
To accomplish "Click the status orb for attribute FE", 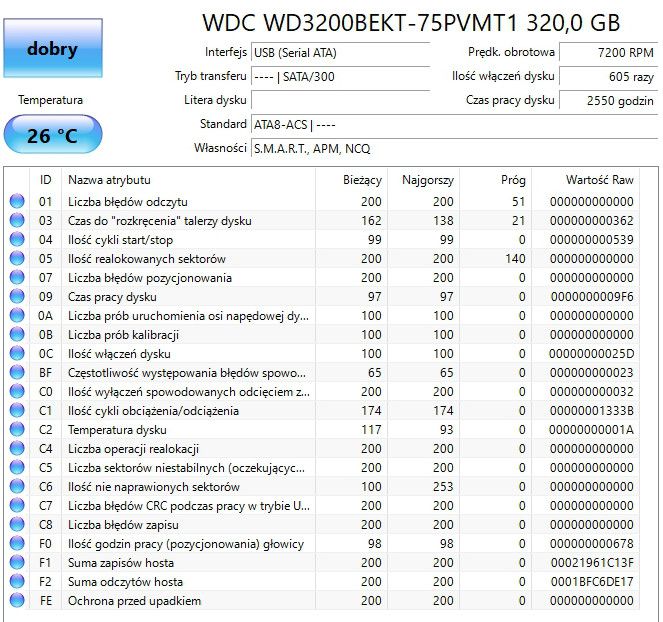I will point(17,600).
